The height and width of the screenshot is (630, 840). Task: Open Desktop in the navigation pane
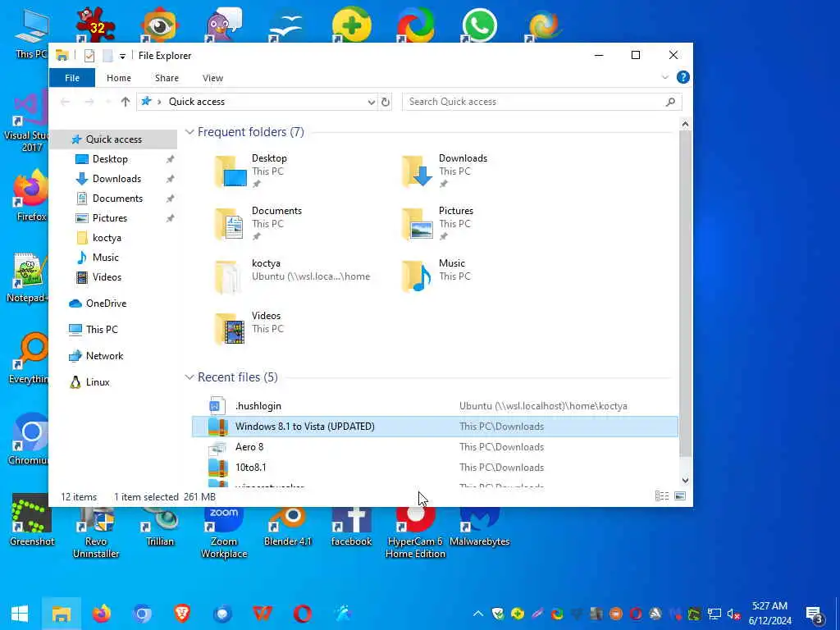110,159
